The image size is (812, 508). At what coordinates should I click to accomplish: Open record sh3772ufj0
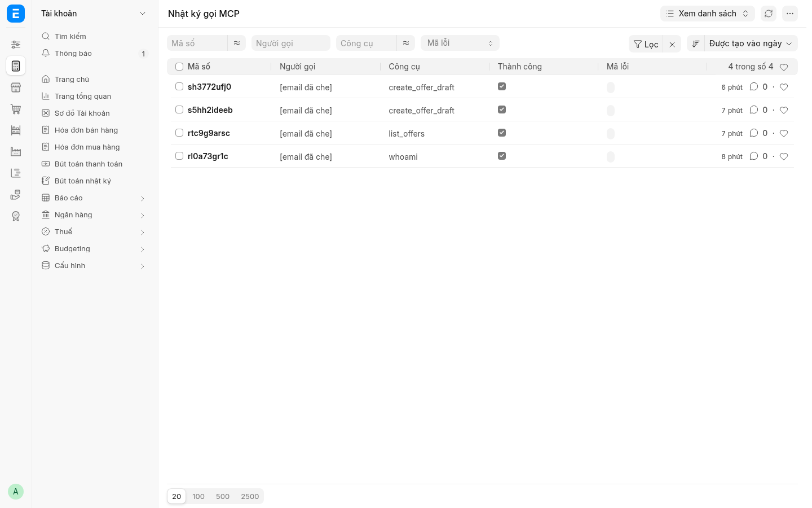(x=209, y=87)
